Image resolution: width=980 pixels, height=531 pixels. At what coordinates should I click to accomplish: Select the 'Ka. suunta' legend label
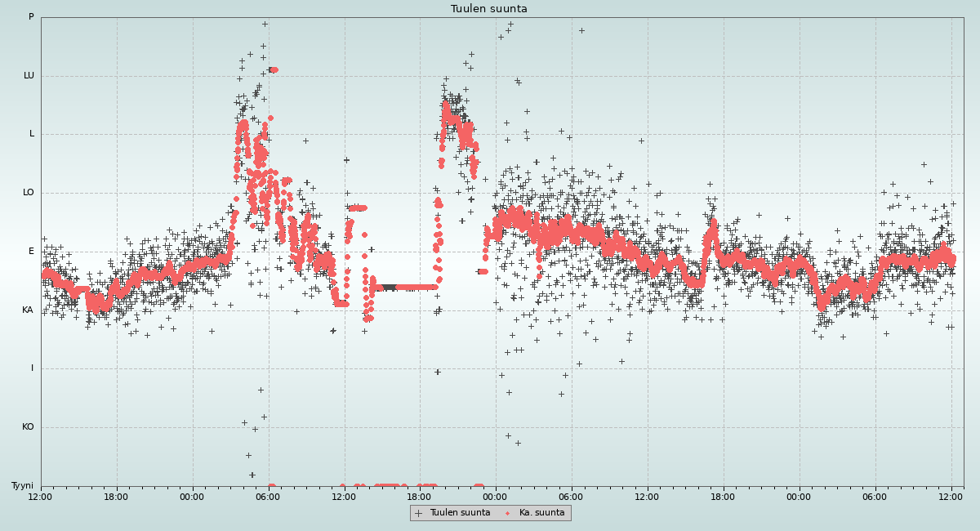[541, 513]
